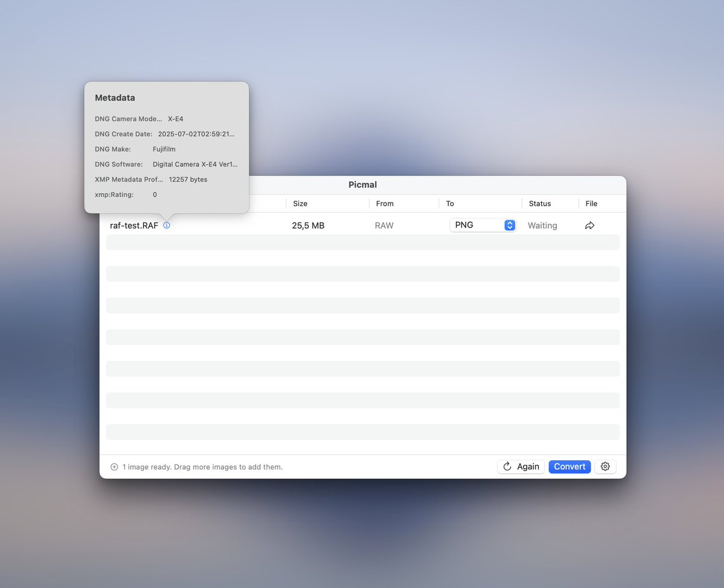
Task: Click the DNG Software value
Action: [x=195, y=164]
